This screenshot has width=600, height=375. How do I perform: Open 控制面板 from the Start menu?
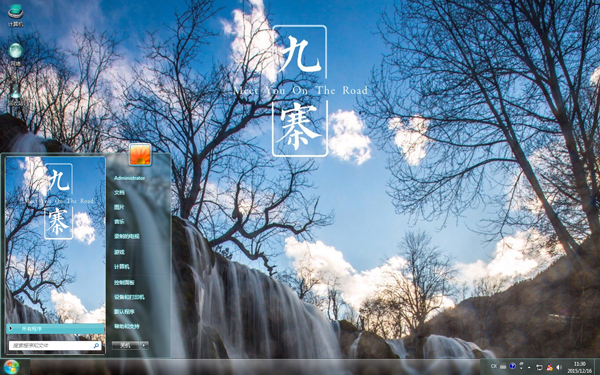coord(124,282)
